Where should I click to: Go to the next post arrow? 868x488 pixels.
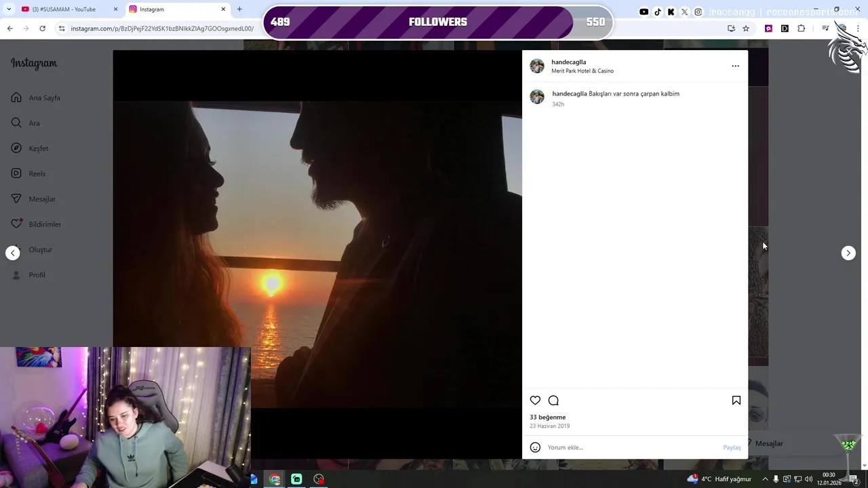pos(848,253)
